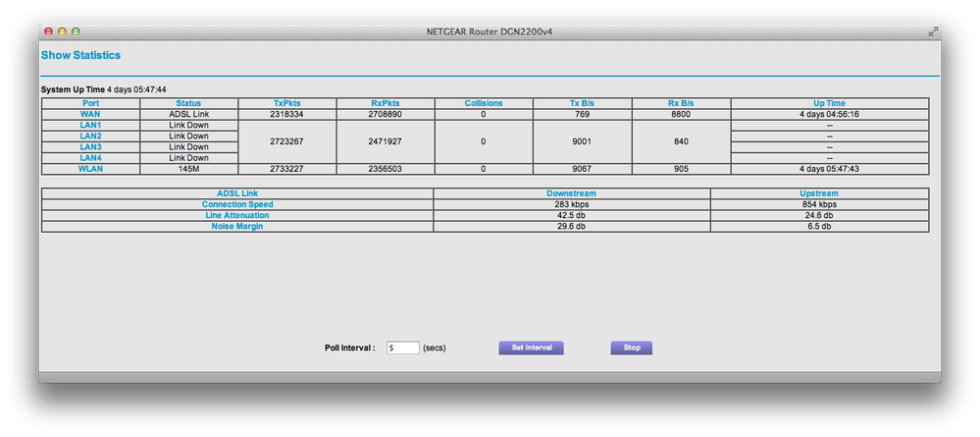
Task: Stop the statistics polling
Action: click(x=631, y=348)
